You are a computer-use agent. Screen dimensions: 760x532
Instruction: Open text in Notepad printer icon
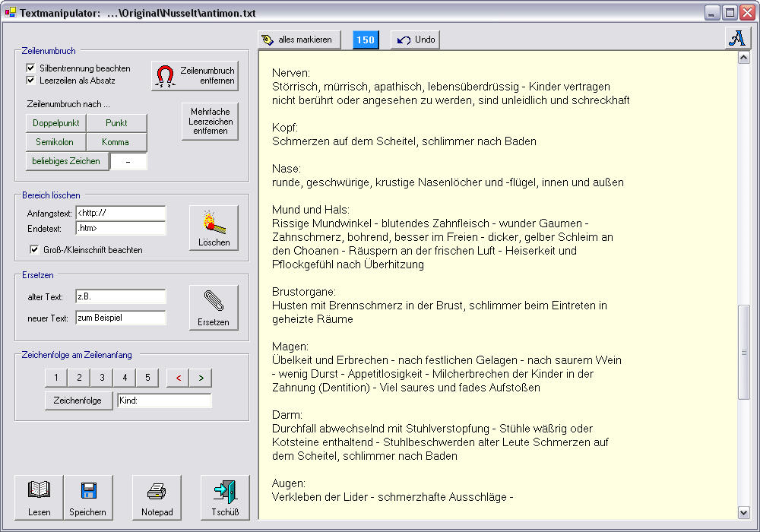[x=157, y=498]
